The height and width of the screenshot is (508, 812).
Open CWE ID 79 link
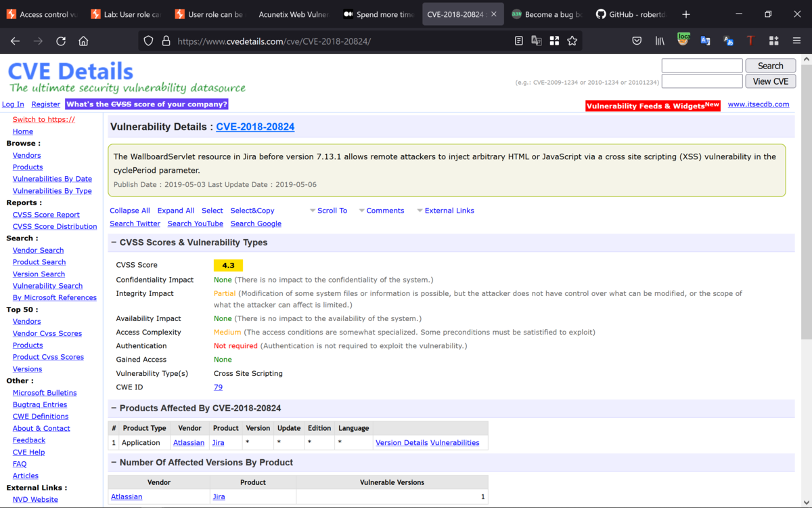218,387
